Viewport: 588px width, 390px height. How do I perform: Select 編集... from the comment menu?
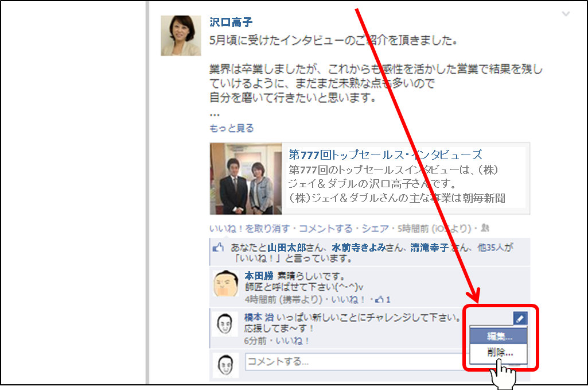[499, 336]
